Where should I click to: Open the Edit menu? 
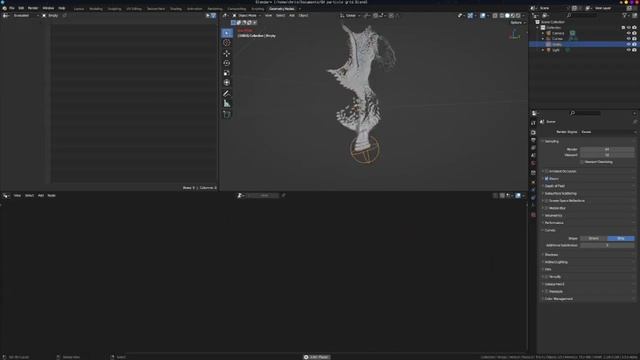pos(21,8)
